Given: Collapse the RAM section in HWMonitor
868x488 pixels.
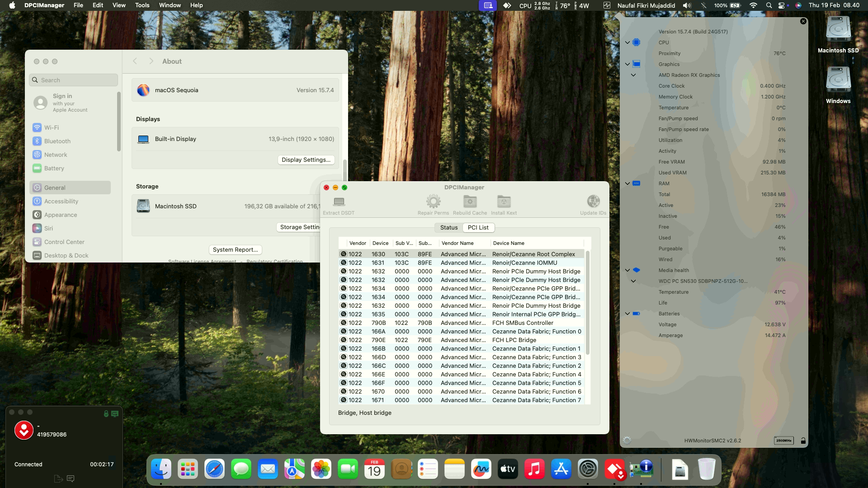Looking at the screenshot, I should [x=627, y=183].
